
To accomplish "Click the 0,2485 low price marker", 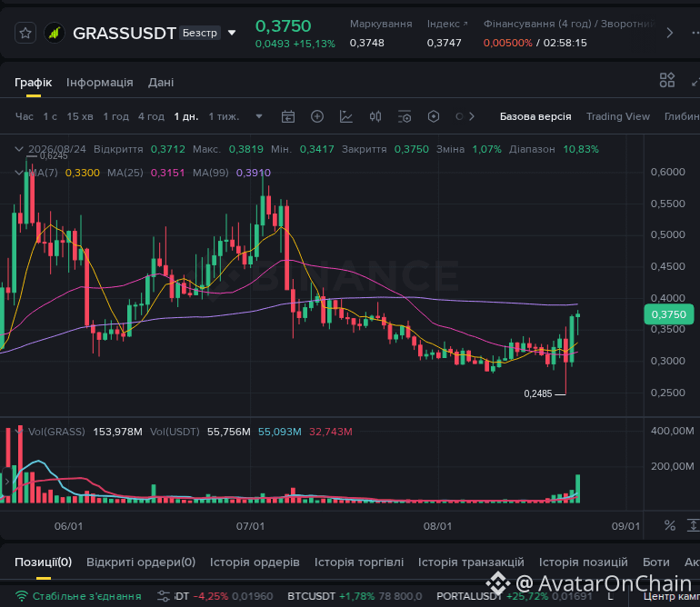I will tap(538, 393).
